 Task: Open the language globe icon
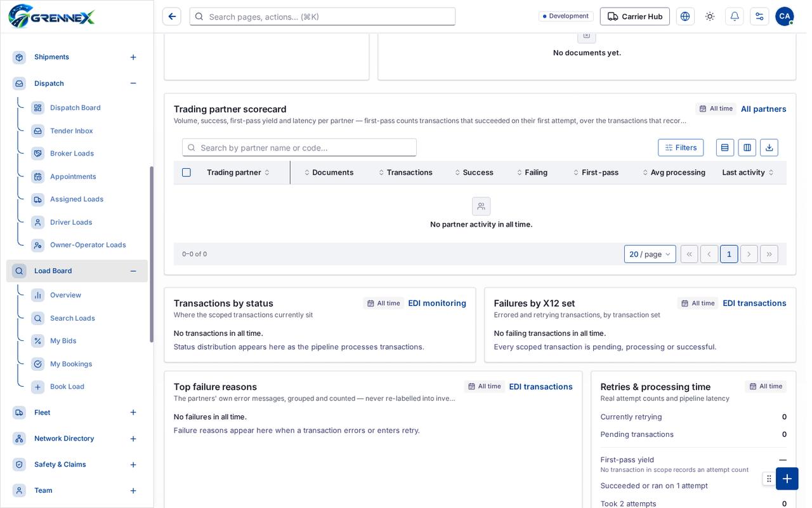(x=685, y=17)
